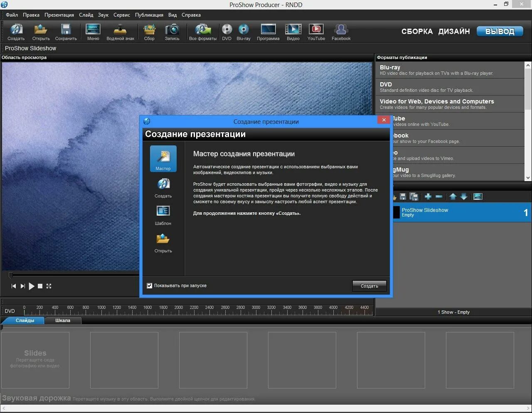Viewport: 532px width, 413px height.
Task: Stop the slideshow preview
Action: (40, 286)
